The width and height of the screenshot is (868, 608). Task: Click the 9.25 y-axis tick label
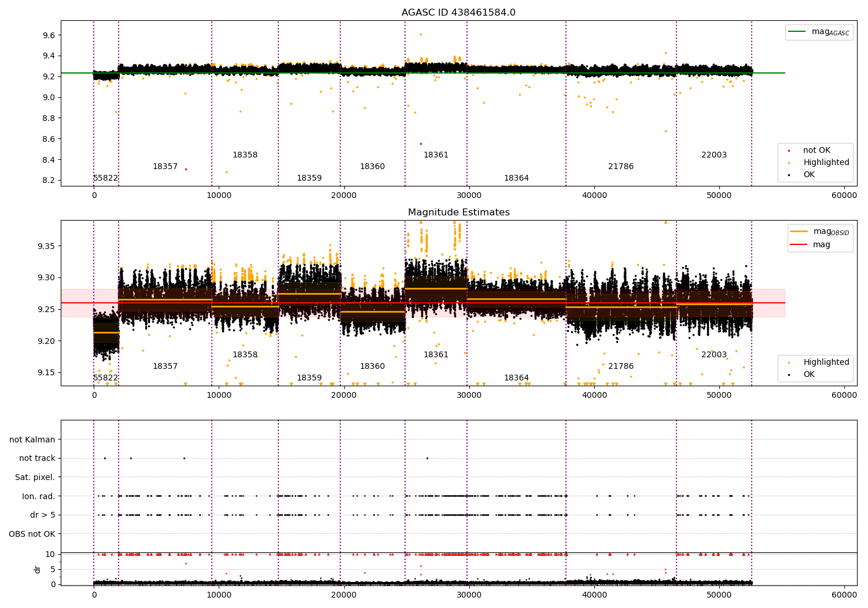(46, 309)
